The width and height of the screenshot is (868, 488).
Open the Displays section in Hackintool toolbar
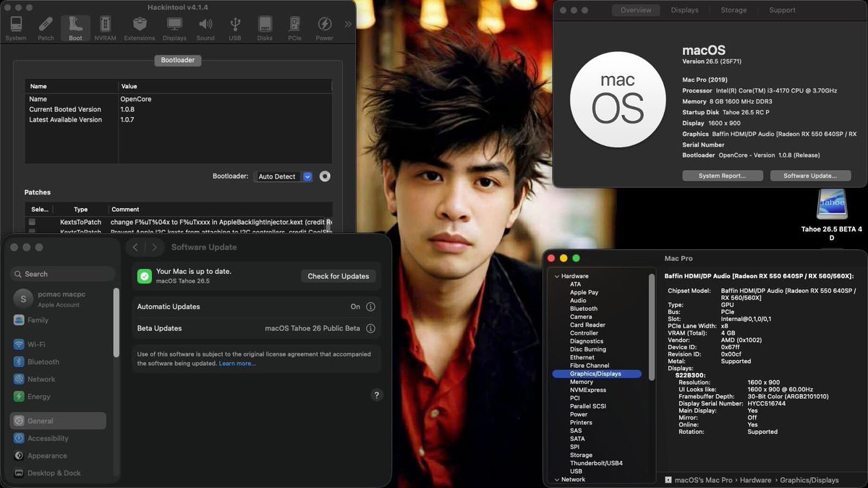pyautogui.click(x=174, y=28)
